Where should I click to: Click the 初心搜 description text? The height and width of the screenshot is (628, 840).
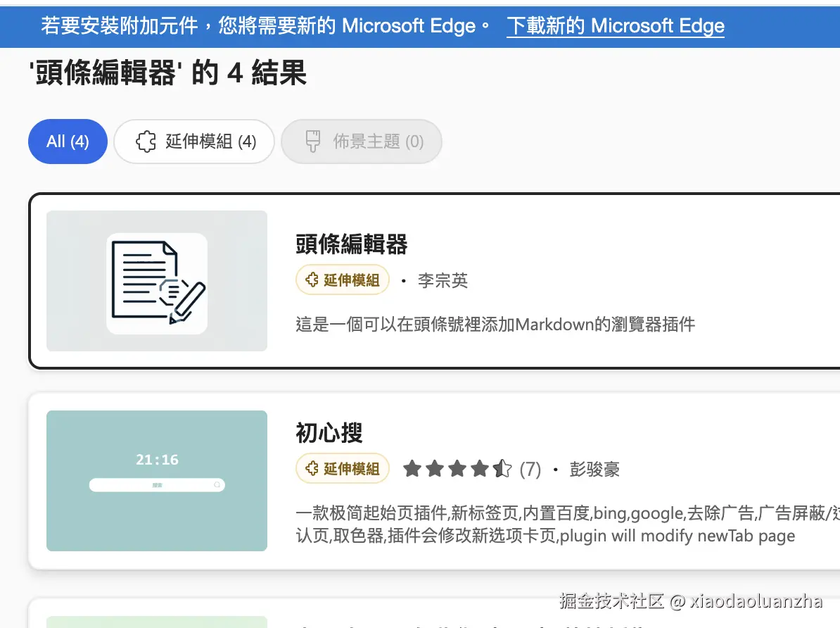tap(568, 525)
